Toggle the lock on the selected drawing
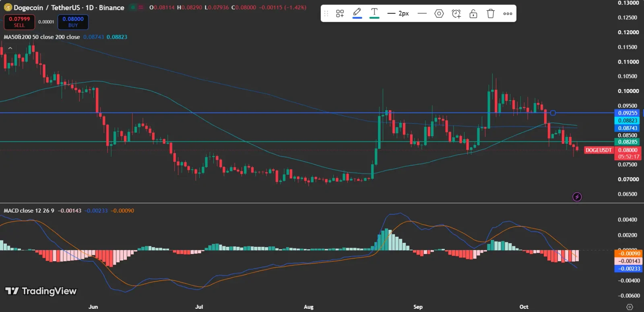Screen dimensions: 644x312 (x=473, y=14)
